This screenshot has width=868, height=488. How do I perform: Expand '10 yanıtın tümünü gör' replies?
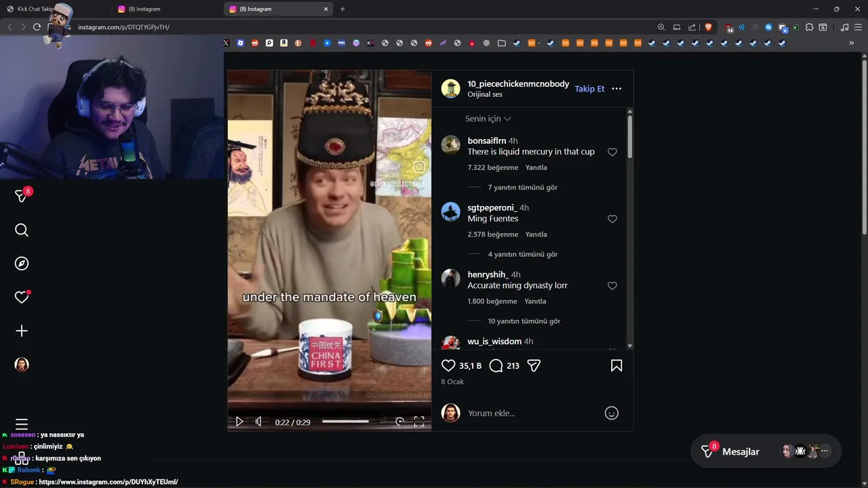coord(524,321)
